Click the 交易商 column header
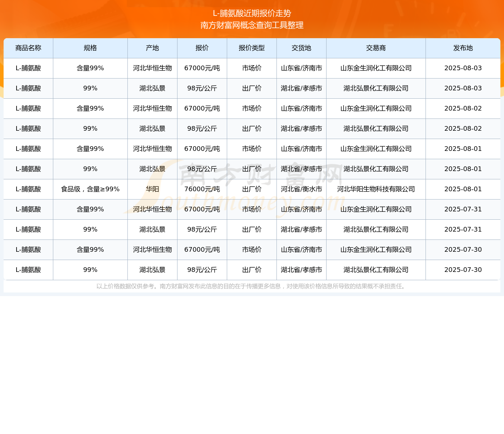 376,48
